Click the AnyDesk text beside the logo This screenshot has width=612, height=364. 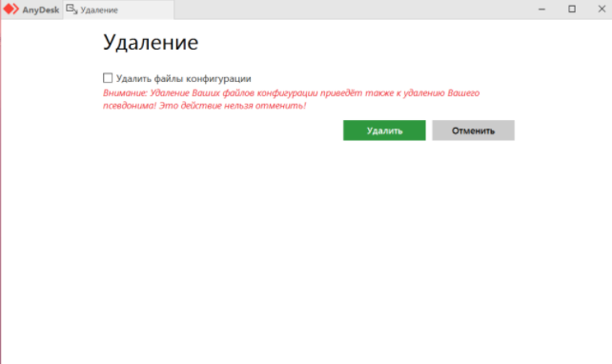[x=41, y=10]
